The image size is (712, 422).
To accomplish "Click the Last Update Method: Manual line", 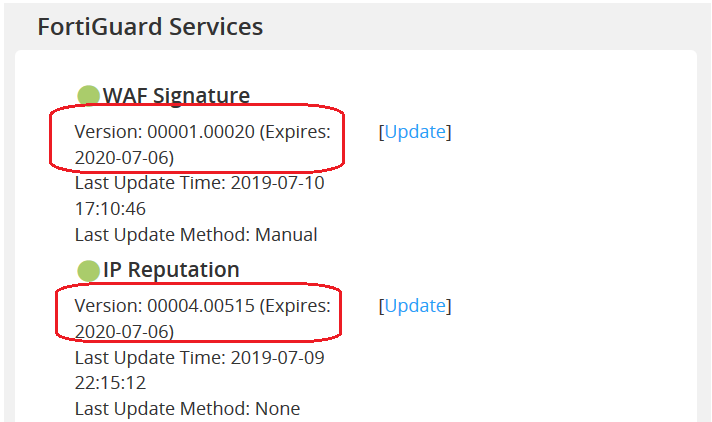I will coord(196,235).
